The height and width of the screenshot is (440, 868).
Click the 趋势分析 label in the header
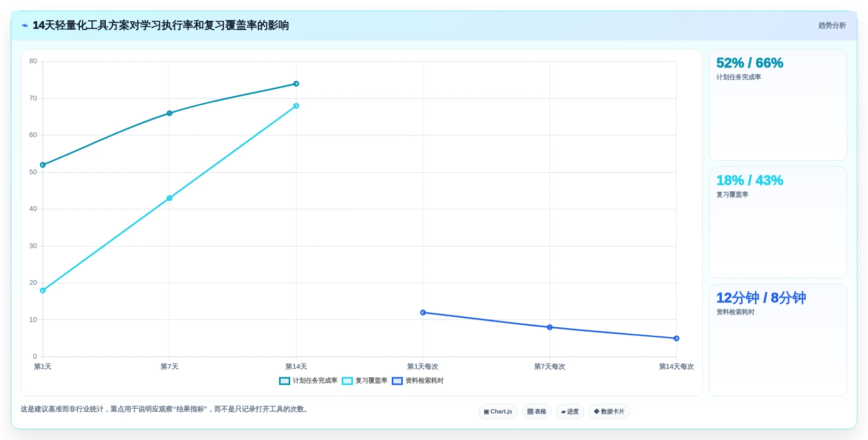pos(832,26)
